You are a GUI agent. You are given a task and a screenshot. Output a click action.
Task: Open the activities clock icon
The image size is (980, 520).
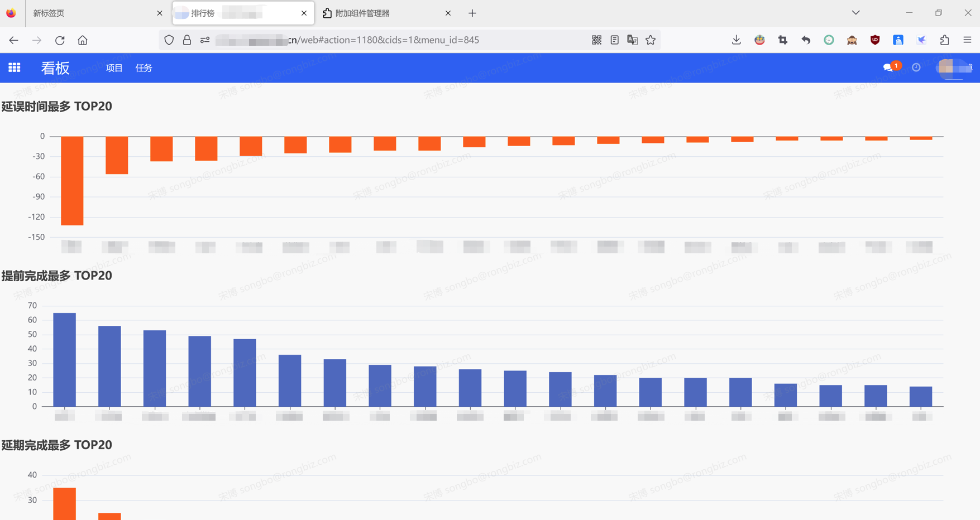(x=916, y=68)
